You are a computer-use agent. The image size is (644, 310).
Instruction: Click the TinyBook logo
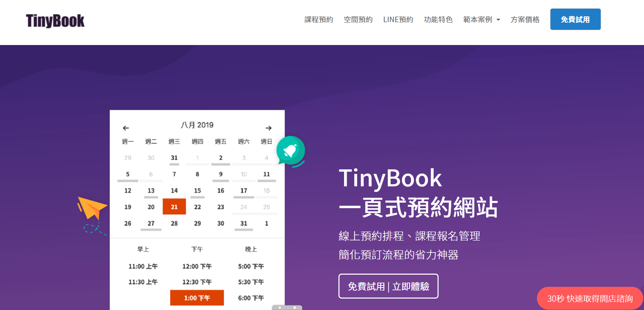[x=55, y=21]
